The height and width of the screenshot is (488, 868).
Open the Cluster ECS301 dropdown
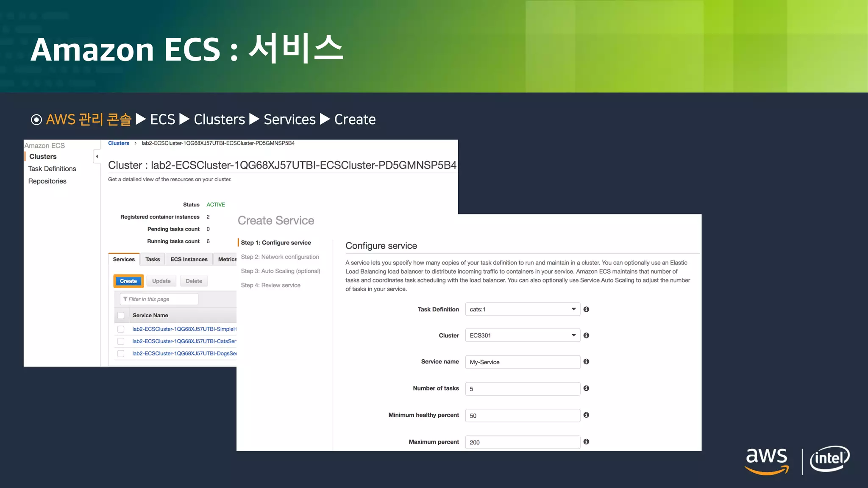tap(522, 335)
